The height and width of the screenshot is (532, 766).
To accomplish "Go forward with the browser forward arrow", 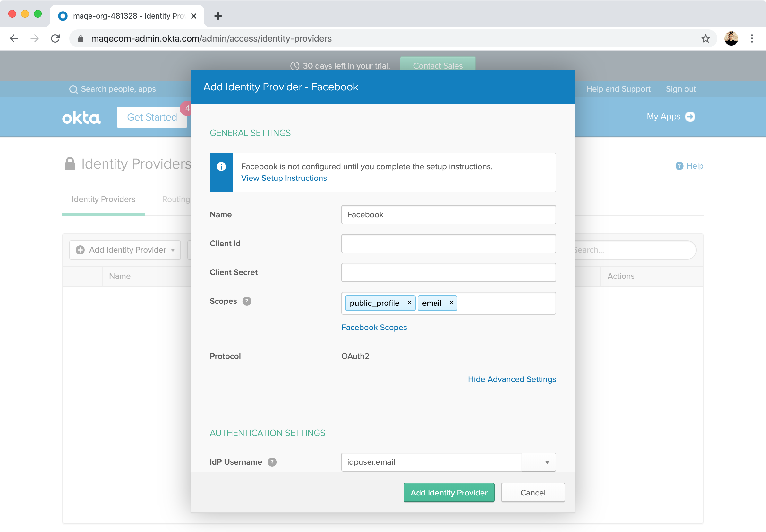I will coord(35,38).
